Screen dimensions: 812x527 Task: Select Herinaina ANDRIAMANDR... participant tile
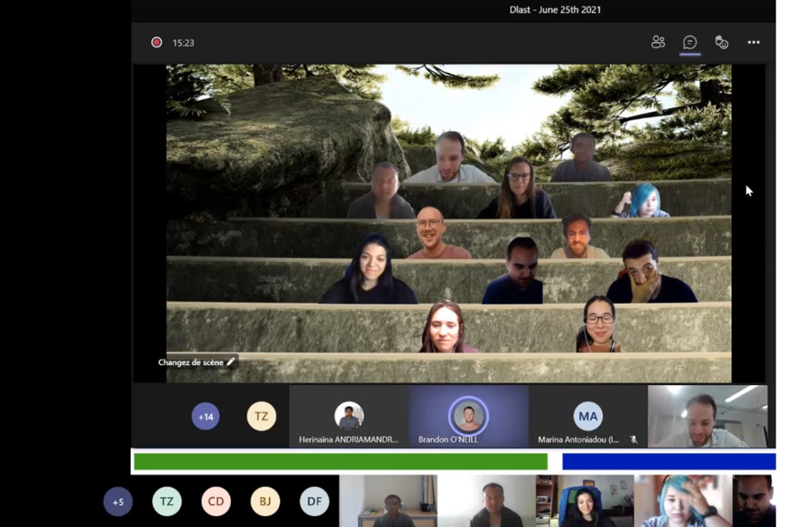click(x=349, y=417)
